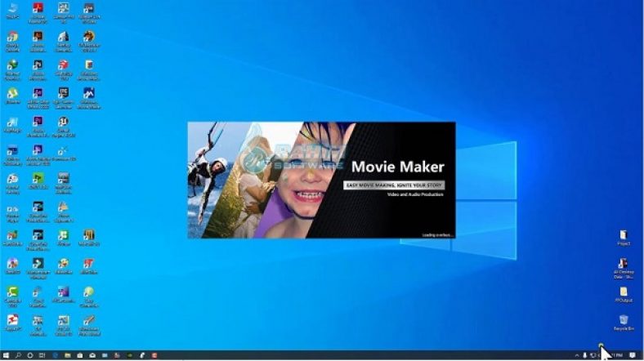Image resolution: width=644 pixels, height=361 pixels.
Task: Select the PROutput folder icon
Action: coord(624,295)
